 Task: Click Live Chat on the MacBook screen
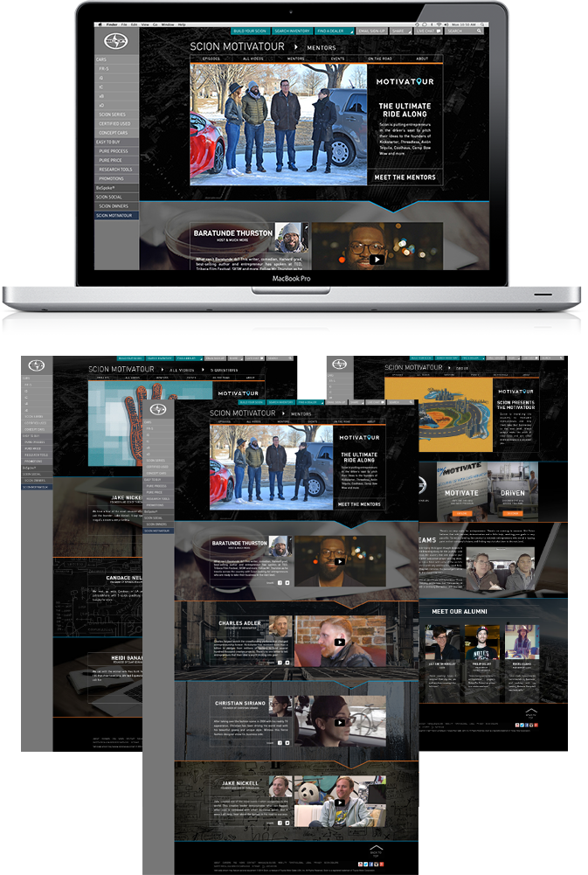point(428,31)
